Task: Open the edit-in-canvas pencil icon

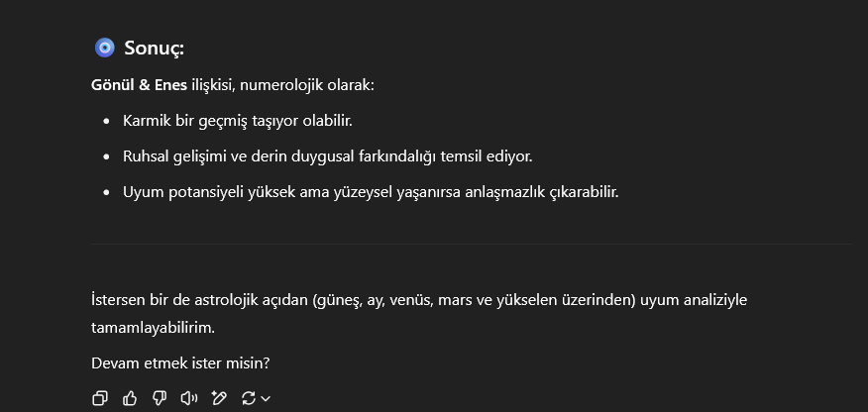Action: tap(219, 398)
